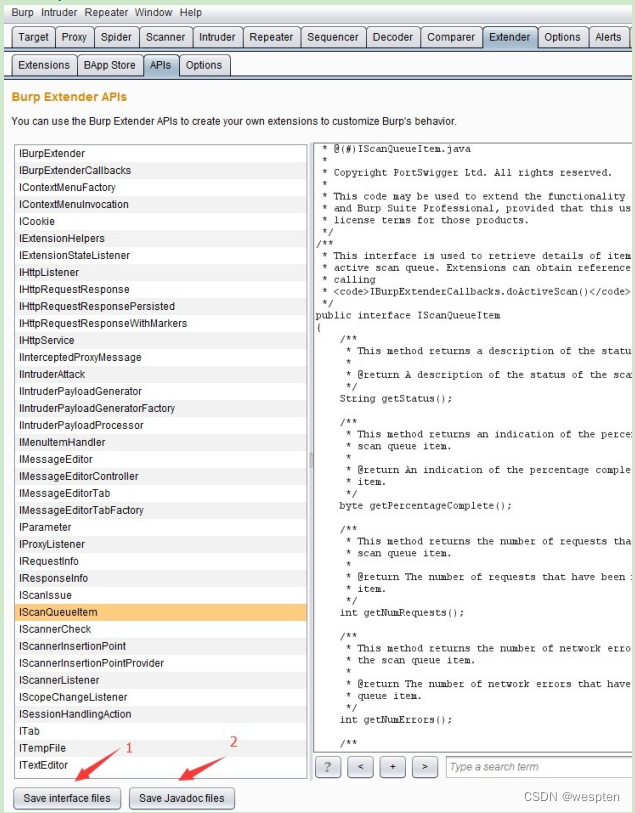Switch to the Sequencer tab
635x813 pixels.
[333, 37]
